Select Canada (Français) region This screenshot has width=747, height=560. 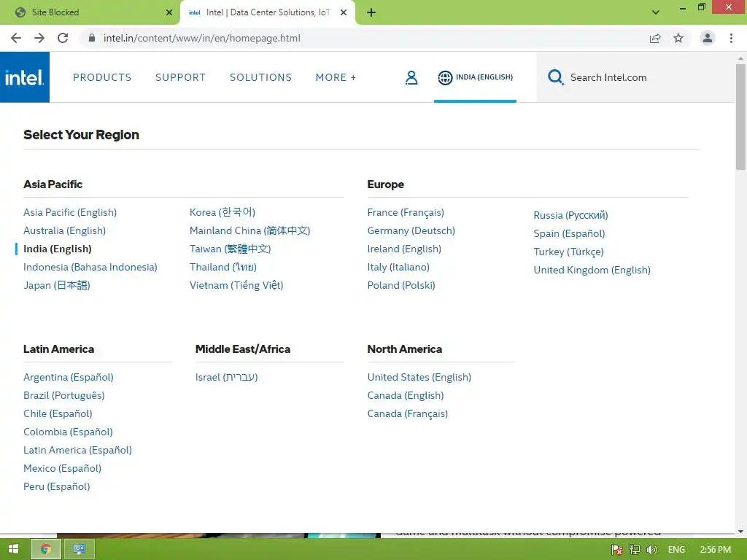pyautogui.click(x=407, y=413)
